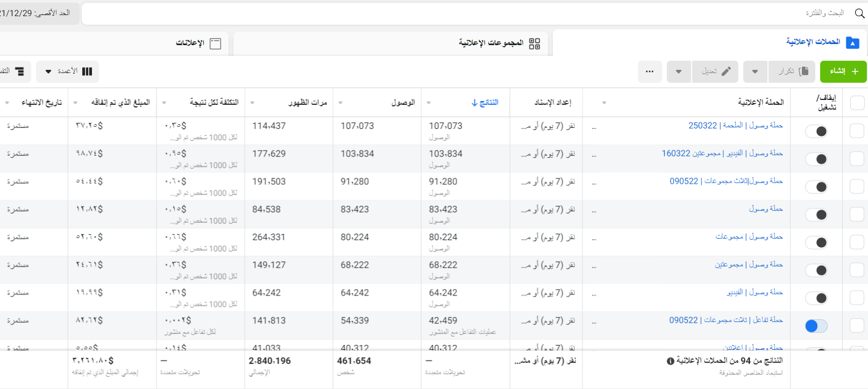The height and width of the screenshot is (389, 868).
Task: Toggle the switch for campaign 250322
Action: pyautogui.click(x=816, y=132)
